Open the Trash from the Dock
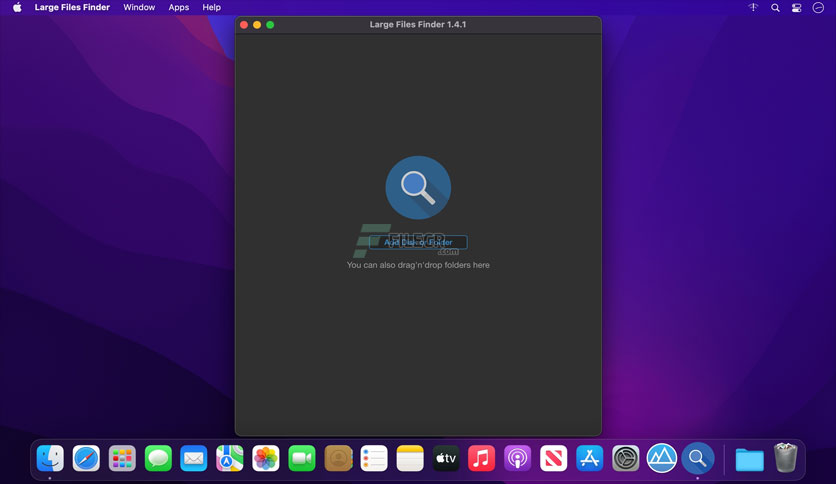Screen dimensions: 836x484 tap(785, 458)
